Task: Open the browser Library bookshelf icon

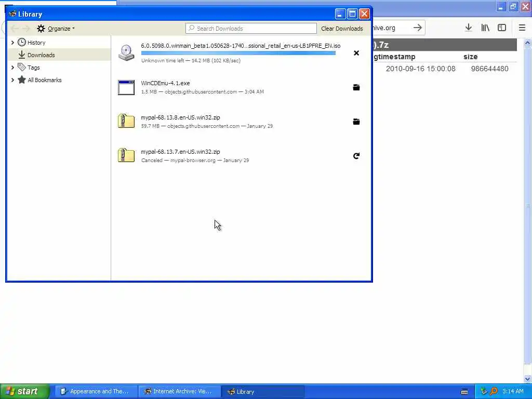Action: pyautogui.click(x=485, y=28)
